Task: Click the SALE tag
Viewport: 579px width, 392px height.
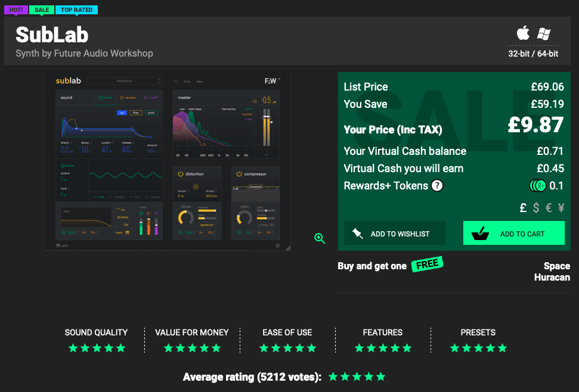Action: coord(42,10)
